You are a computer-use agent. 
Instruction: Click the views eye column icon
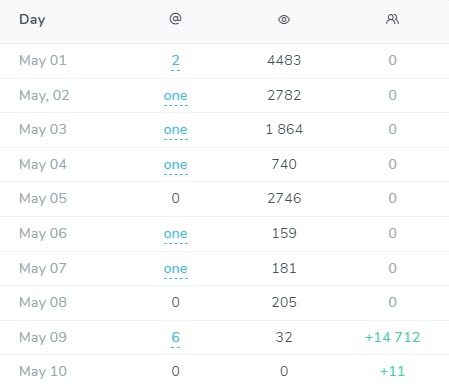284,20
